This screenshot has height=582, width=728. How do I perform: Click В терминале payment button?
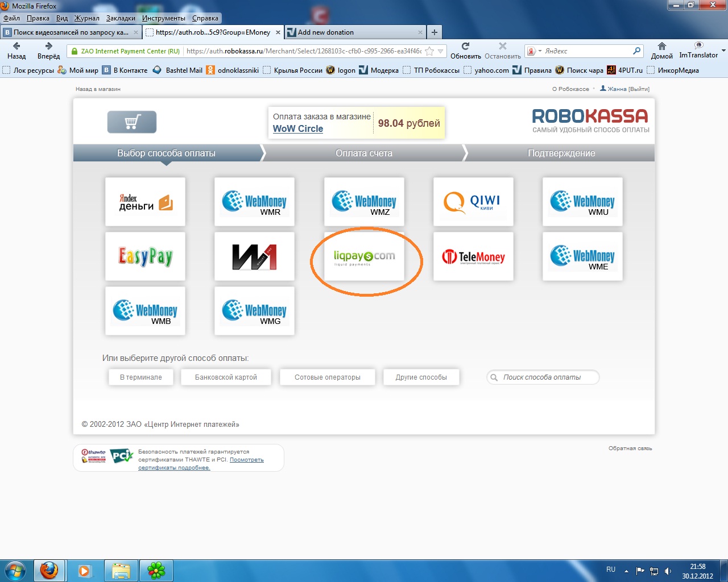[141, 377]
